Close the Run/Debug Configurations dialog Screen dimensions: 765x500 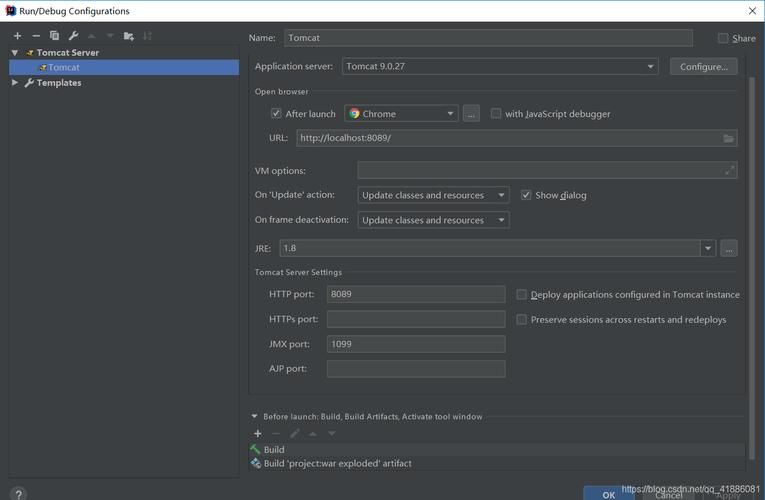[752, 11]
